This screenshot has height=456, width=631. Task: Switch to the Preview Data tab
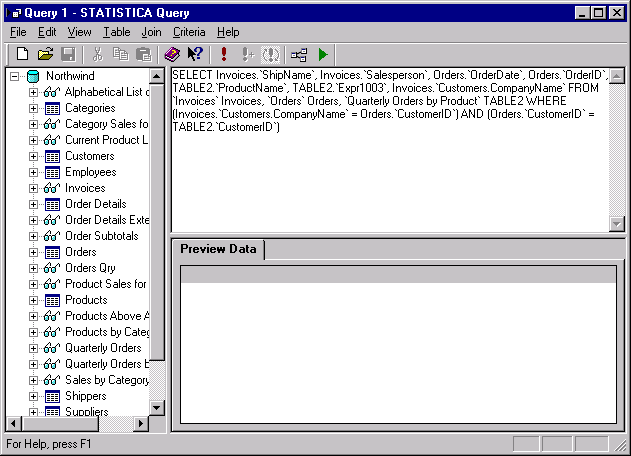218,250
